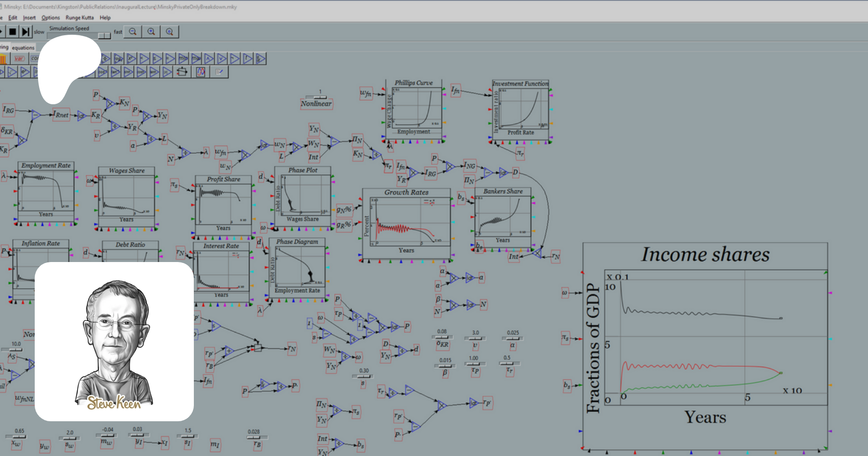The image size is (868, 456).
Task: Select the red var variable tool
Action: 19,59
